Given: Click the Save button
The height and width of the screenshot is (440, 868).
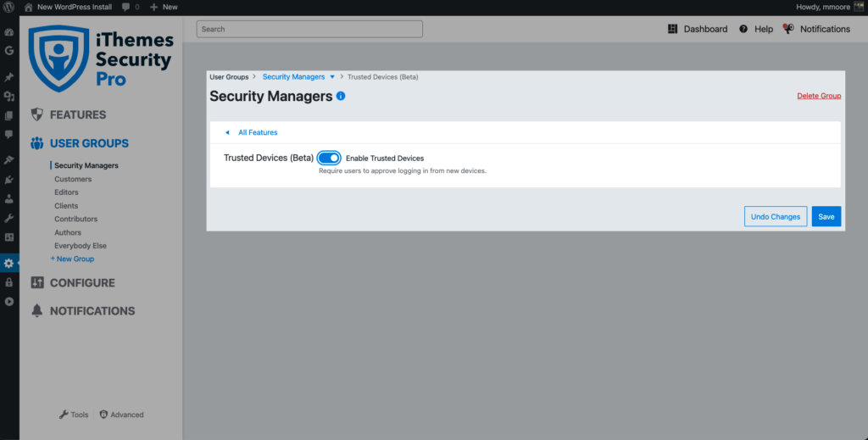Looking at the screenshot, I should [x=826, y=216].
